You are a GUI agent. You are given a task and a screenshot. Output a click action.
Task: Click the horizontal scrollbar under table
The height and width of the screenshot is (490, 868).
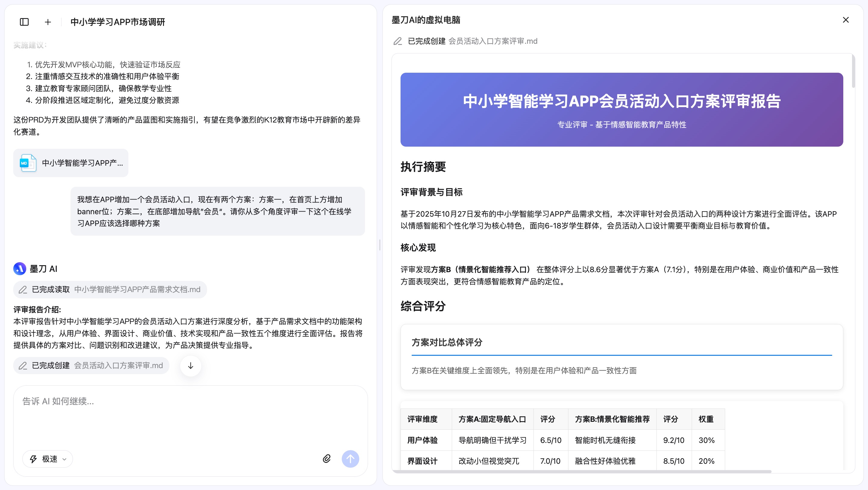click(x=582, y=471)
